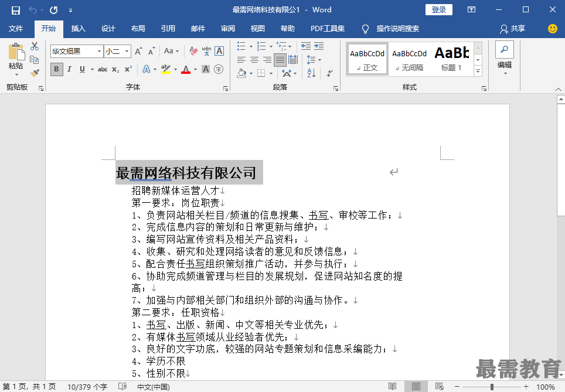565x392 pixels.
Task: Open the phonetic guide (wén) tool
Action: coord(206,51)
